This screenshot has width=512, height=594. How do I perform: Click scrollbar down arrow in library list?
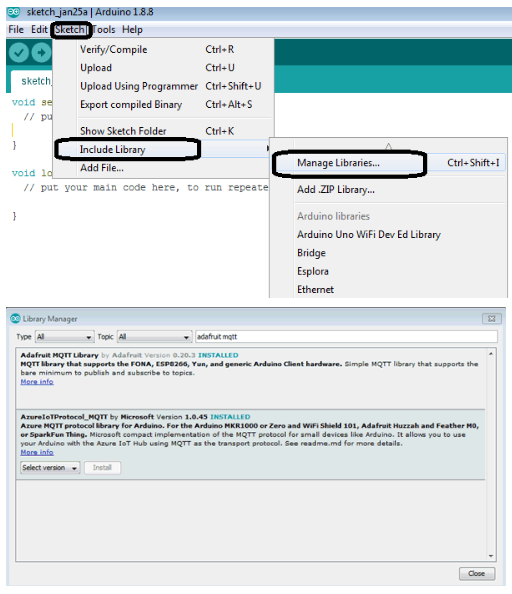pos(491,556)
